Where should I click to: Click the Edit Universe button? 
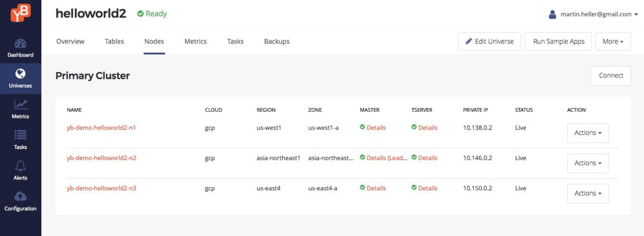coord(489,41)
